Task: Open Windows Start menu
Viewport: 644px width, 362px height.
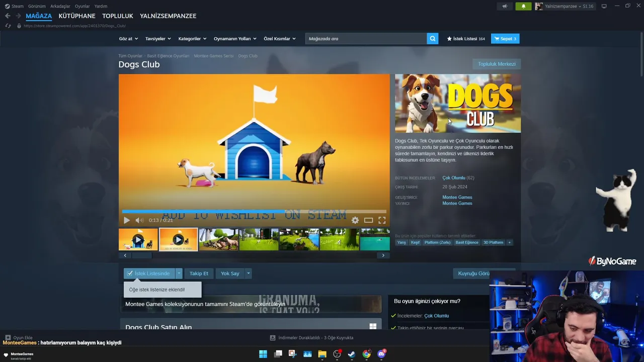Action: (263, 354)
